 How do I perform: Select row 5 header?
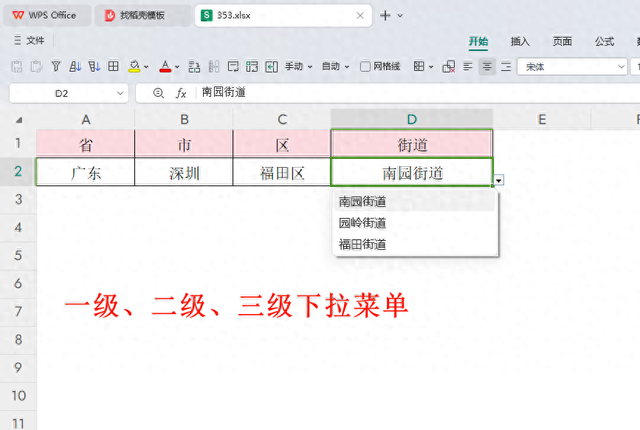(18, 255)
